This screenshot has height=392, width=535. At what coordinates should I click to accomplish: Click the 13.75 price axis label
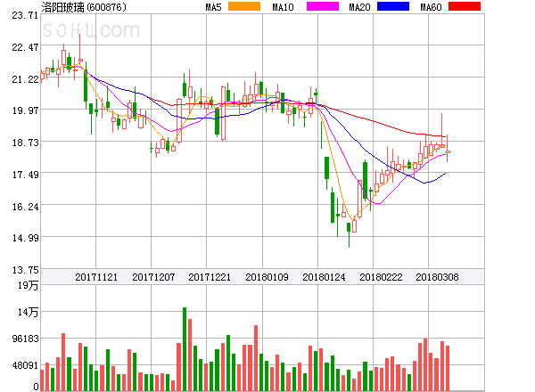[x=25, y=270]
